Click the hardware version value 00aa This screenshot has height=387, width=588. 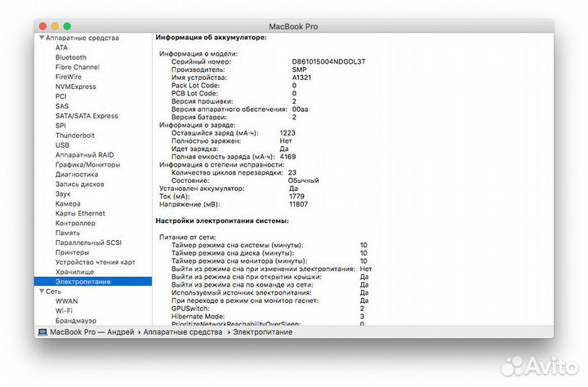[300, 109]
